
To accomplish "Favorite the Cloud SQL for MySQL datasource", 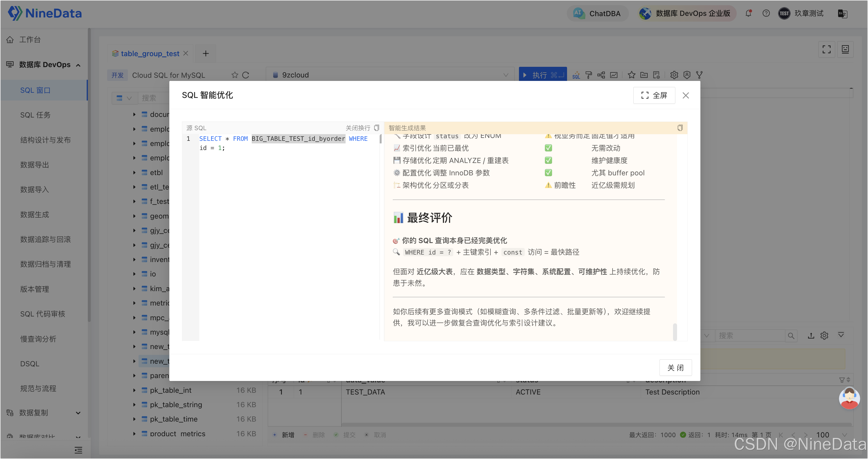I will (235, 75).
